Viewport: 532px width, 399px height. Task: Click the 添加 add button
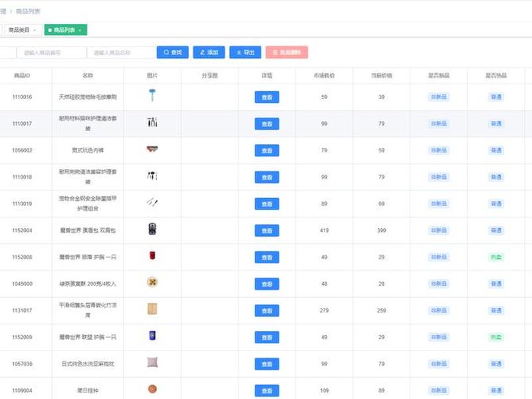209,53
